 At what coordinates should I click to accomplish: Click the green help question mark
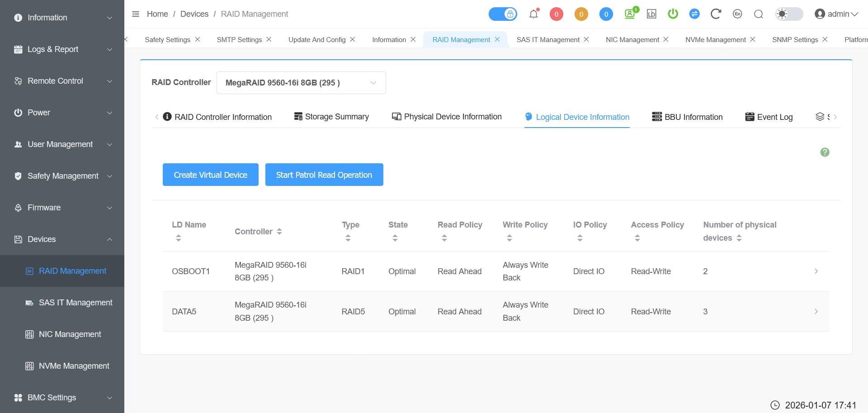825,152
